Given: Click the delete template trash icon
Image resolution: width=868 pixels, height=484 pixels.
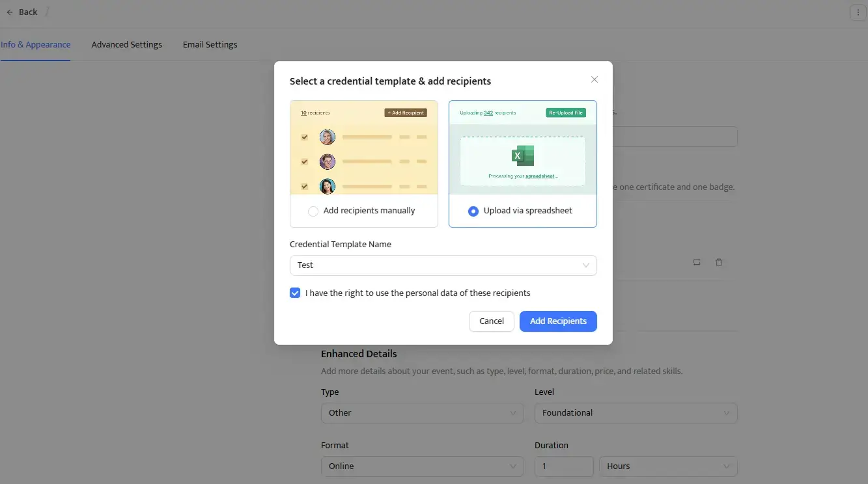Looking at the screenshot, I should coord(718,262).
